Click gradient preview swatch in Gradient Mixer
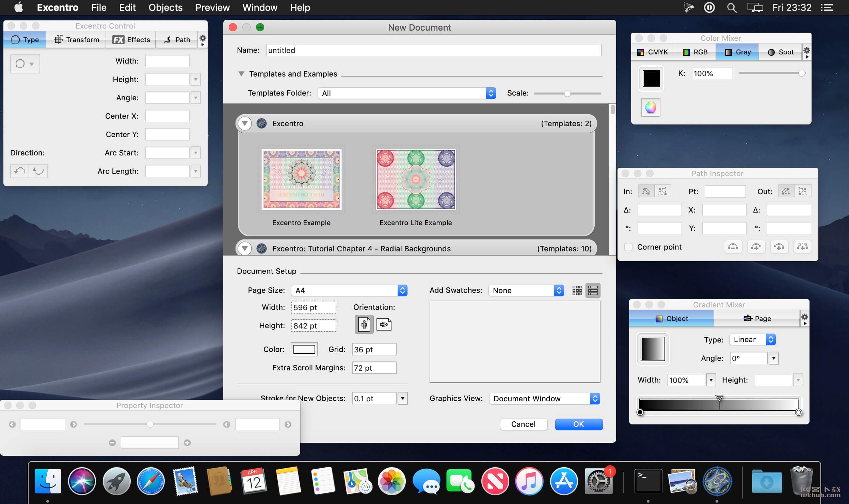Image resolution: width=849 pixels, height=504 pixels. [653, 349]
